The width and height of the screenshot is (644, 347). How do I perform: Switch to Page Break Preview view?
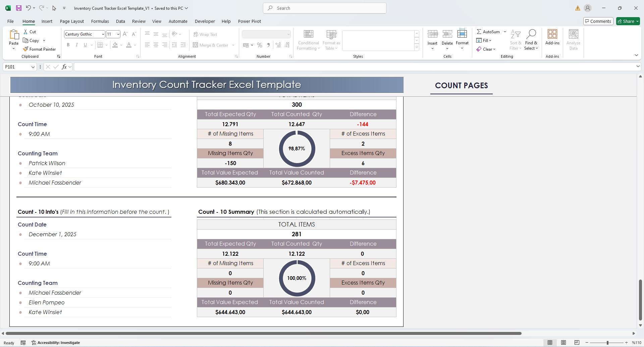click(577, 343)
